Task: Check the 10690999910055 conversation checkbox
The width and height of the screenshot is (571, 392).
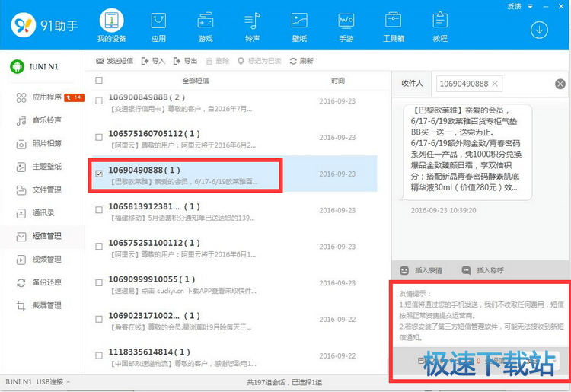Action: (x=99, y=283)
